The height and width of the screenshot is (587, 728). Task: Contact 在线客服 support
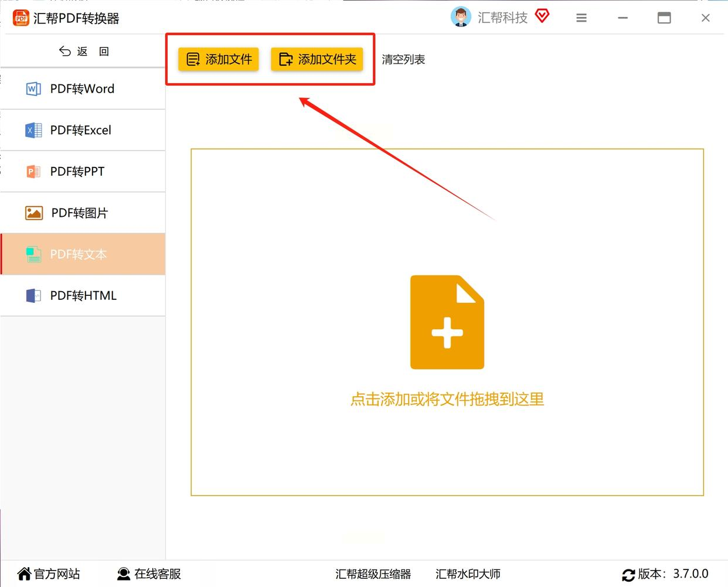click(x=149, y=574)
